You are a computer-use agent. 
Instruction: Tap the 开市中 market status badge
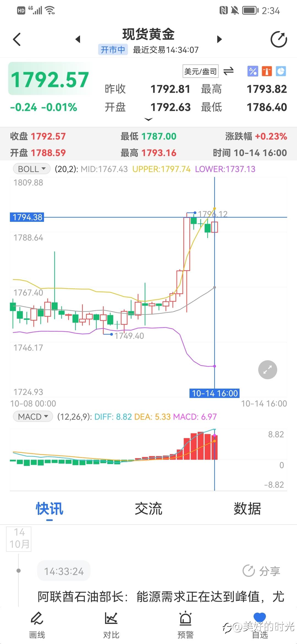113,50
